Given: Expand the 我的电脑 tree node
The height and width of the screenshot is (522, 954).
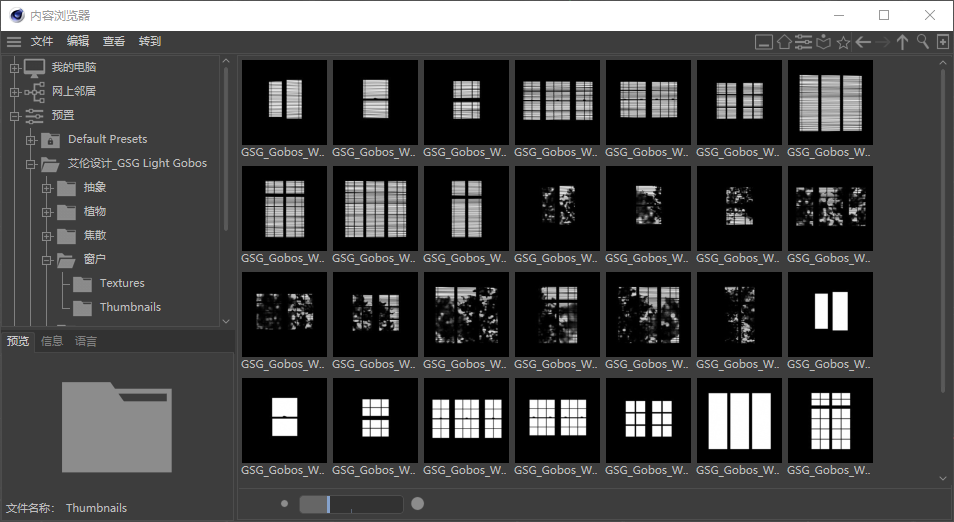Looking at the screenshot, I should point(15,68).
